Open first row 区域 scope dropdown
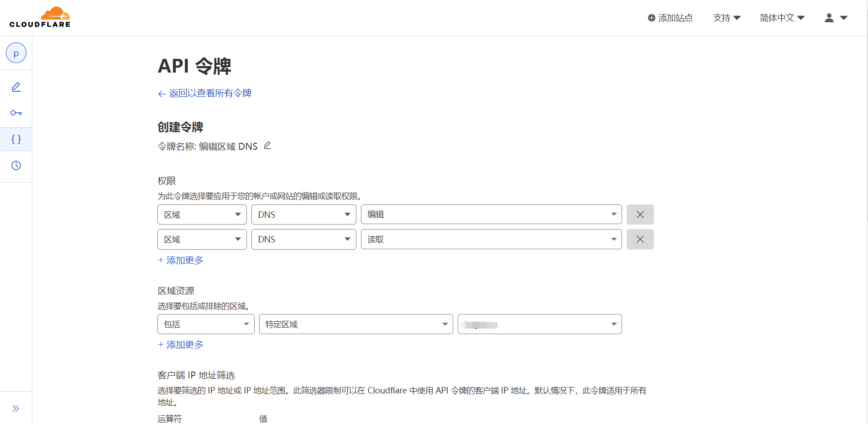This screenshot has height=424, width=868. 202,215
